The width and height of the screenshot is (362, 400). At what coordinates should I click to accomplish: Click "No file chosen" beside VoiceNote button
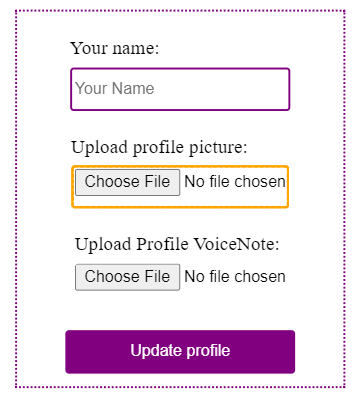coord(235,277)
